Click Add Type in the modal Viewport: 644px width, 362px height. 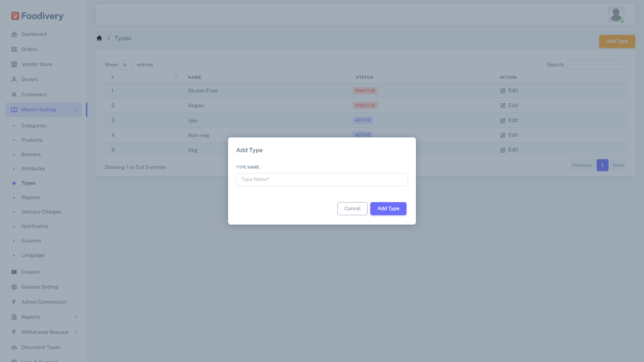click(x=388, y=208)
